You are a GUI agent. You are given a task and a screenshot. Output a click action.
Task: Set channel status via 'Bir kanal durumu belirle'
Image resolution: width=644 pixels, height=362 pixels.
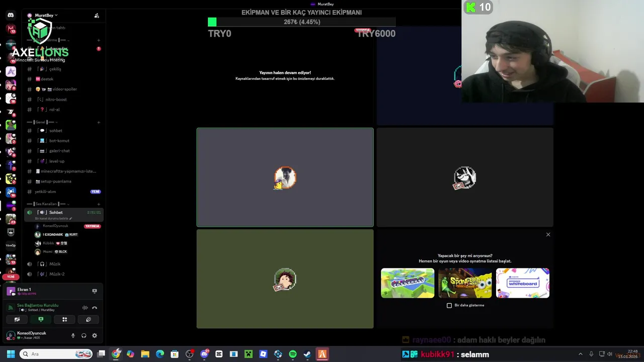(53, 219)
